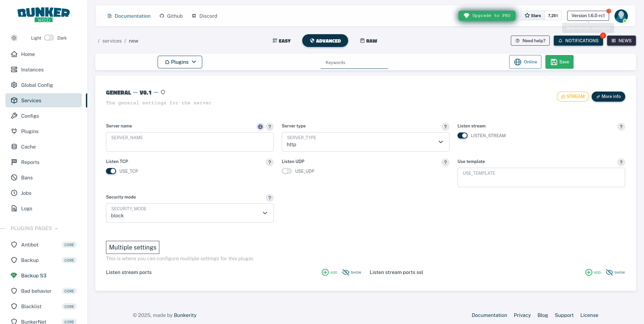Expand the Plugins selector dropdown

click(180, 62)
